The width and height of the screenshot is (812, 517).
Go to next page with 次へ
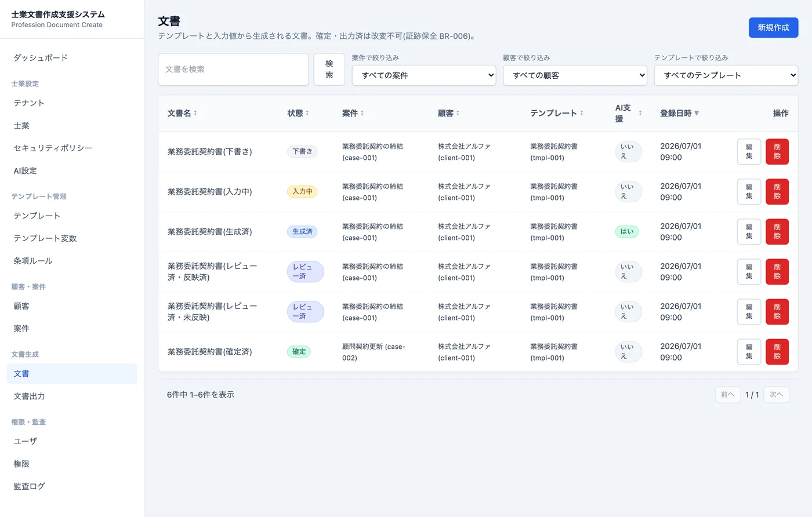777,395
